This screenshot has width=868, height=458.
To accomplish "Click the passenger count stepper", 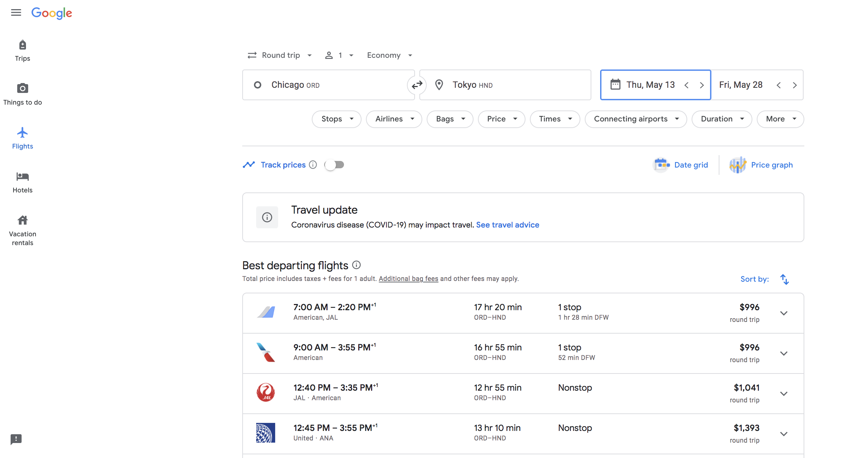I will pos(339,55).
